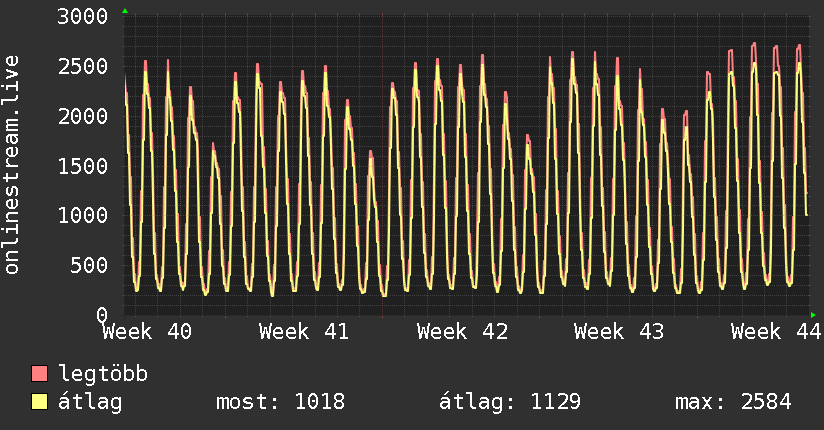Click the most: 1018 statistic
This screenshot has height=430, width=824.
point(281,402)
